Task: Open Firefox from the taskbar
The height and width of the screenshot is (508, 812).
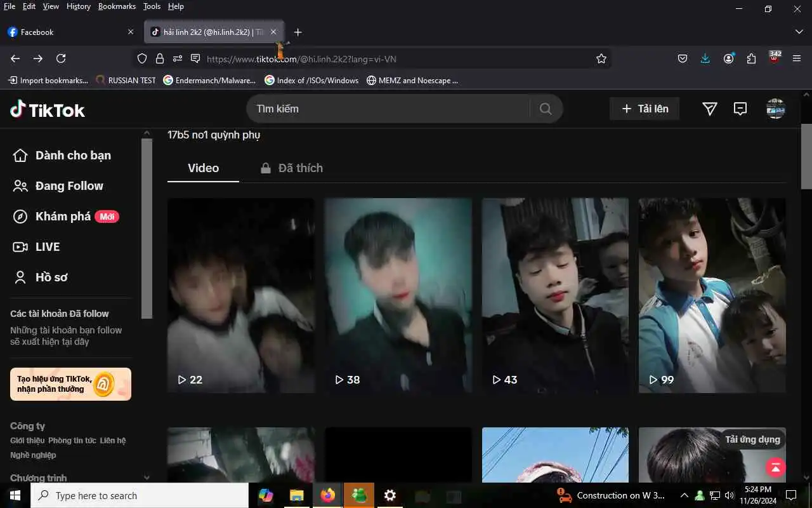Action: click(328, 495)
